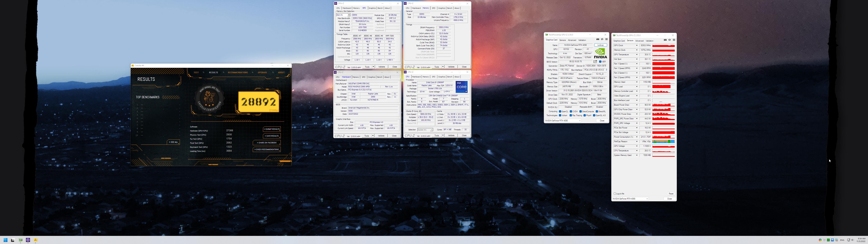Toggle the PhysX checkbox

click(x=585, y=115)
